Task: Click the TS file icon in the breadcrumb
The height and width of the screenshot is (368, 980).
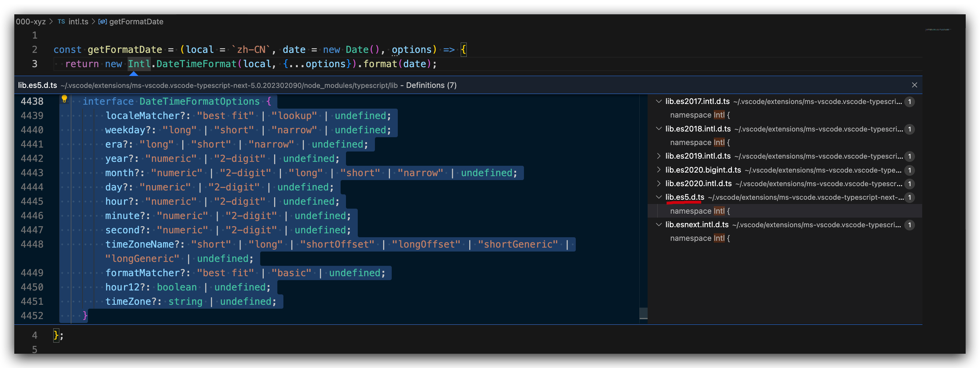Action: [x=61, y=22]
